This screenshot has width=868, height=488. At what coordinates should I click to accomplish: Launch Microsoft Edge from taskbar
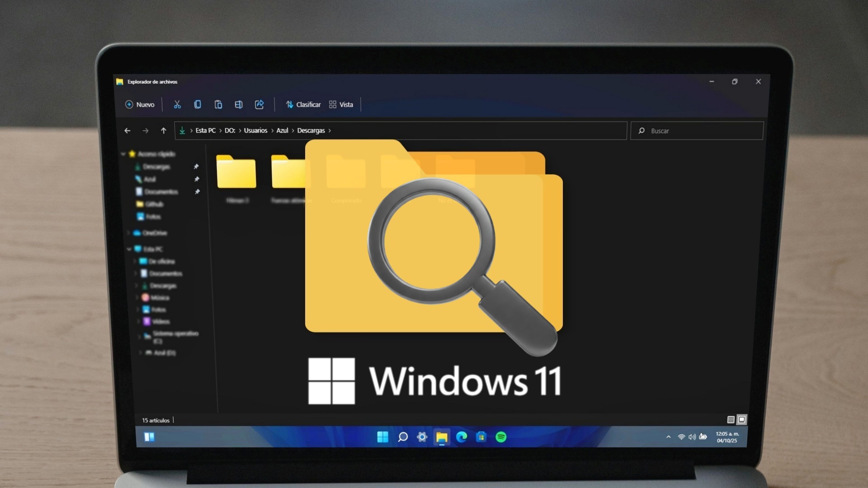[461, 437]
